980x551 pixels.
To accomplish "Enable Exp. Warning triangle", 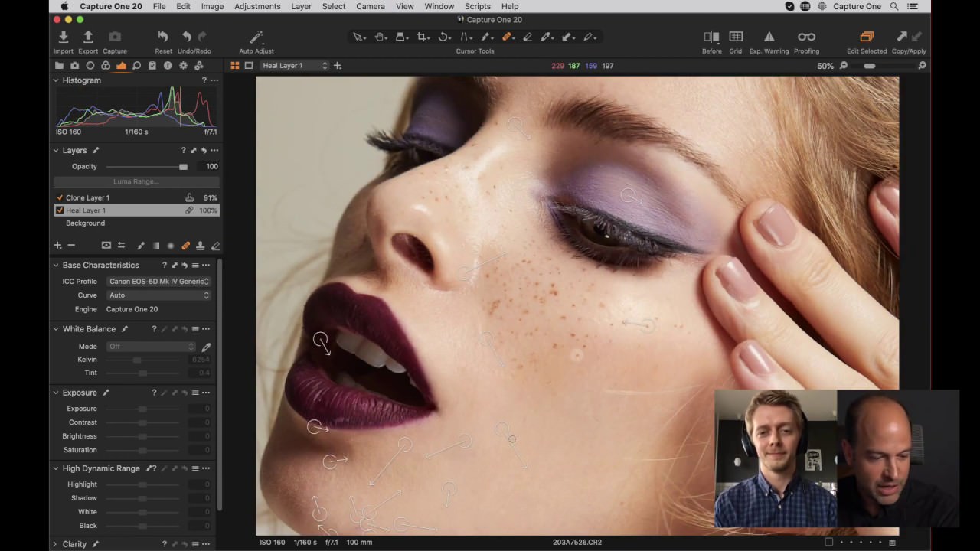I will [769, 37].
